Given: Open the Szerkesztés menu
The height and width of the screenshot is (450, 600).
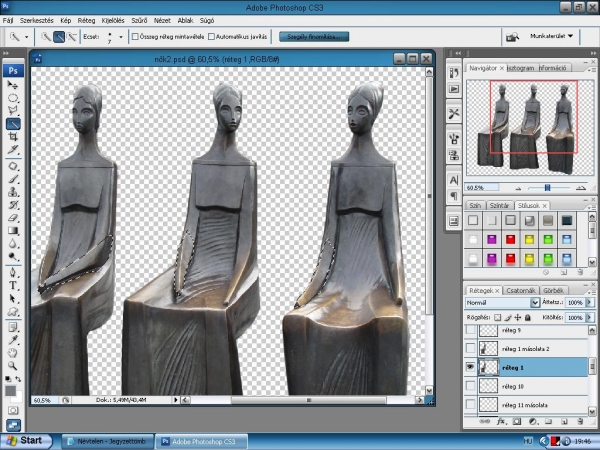Looking at the screenshot, I should pos(37,21).
